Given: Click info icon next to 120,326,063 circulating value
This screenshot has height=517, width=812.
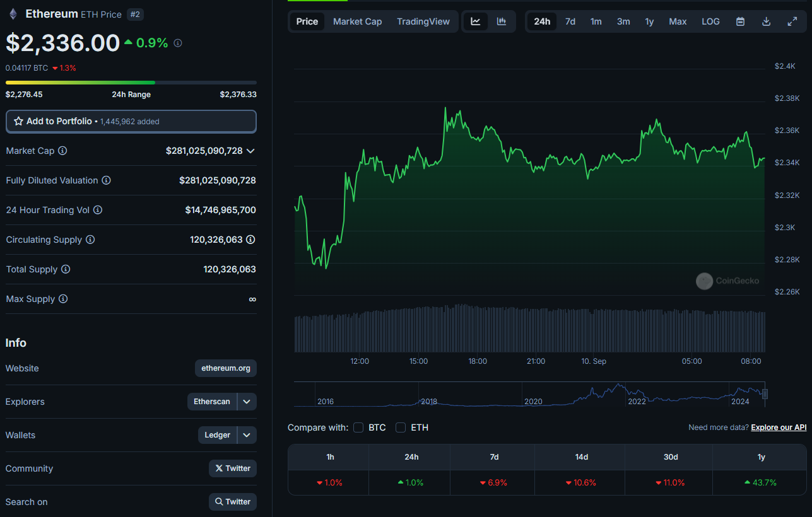Looking at the screenshot, I should click(250, 240).
